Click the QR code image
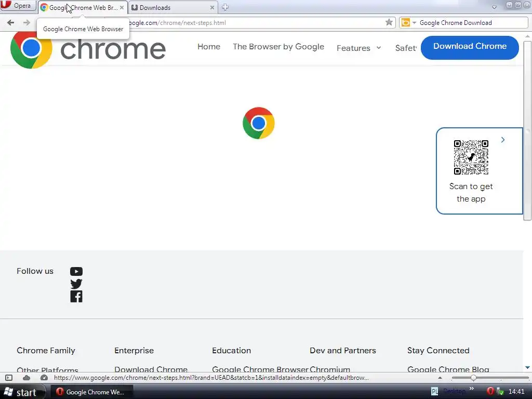Viewport: 532px width, 399px height. pos(471,157)
